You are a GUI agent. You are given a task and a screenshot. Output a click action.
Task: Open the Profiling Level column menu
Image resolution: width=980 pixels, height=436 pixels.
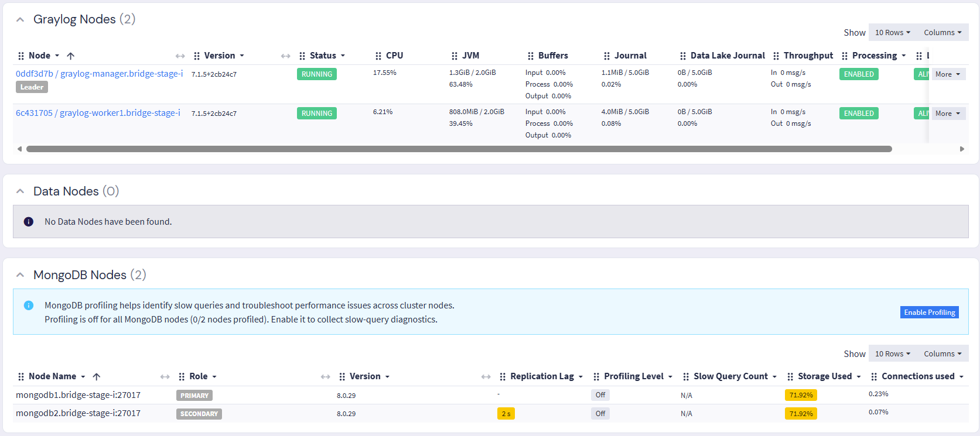tap(670, 377)
